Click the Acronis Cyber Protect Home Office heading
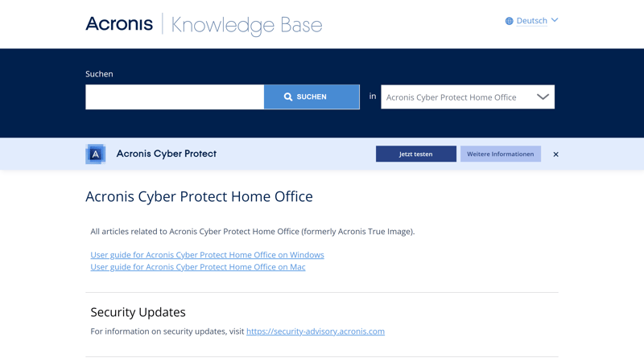 click(199, 196)
